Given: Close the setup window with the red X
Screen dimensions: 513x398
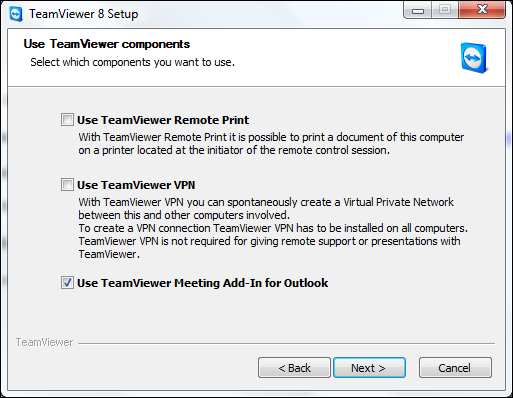Looking at the screenshot, I should point(482,10).
